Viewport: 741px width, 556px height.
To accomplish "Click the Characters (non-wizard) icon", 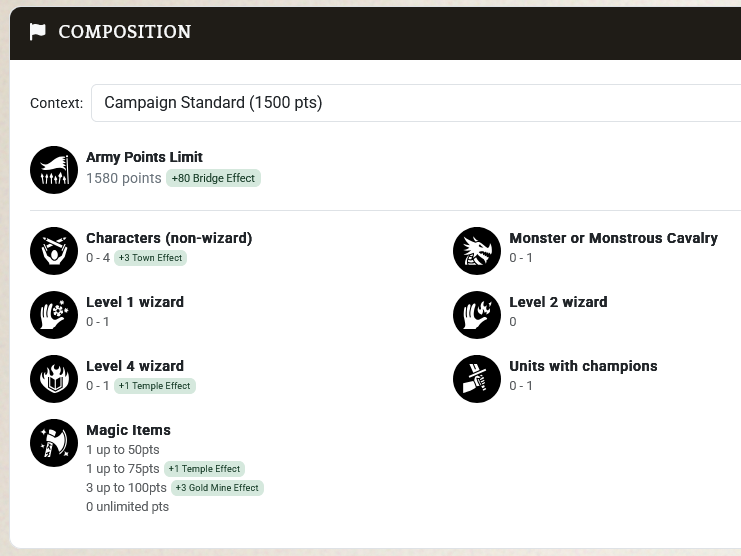I will coord(54,251).
